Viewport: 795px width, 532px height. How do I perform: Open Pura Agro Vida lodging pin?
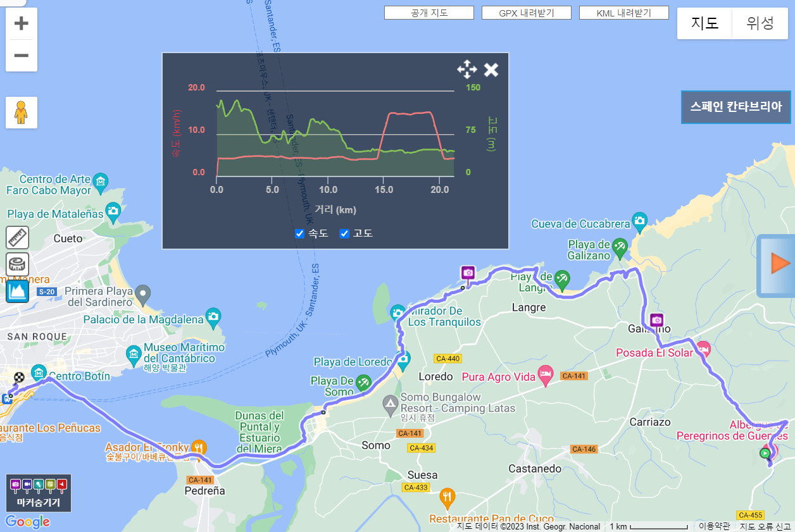coord(546,374)
